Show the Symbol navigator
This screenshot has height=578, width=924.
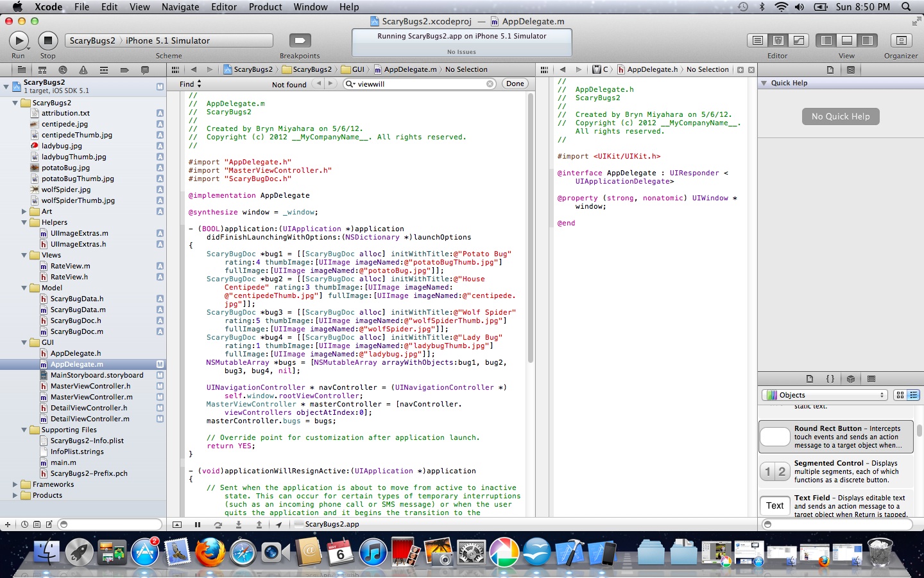(42, 69)
